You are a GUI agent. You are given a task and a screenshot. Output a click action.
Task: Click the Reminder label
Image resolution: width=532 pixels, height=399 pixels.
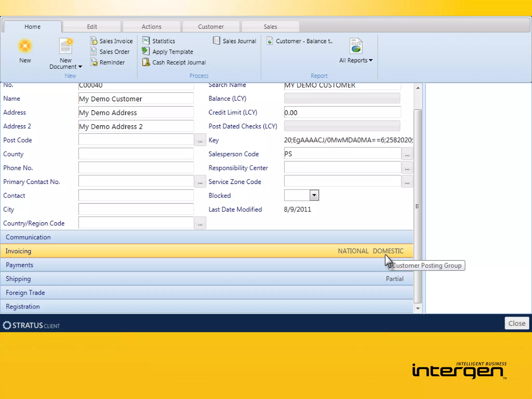coord(112,62)
